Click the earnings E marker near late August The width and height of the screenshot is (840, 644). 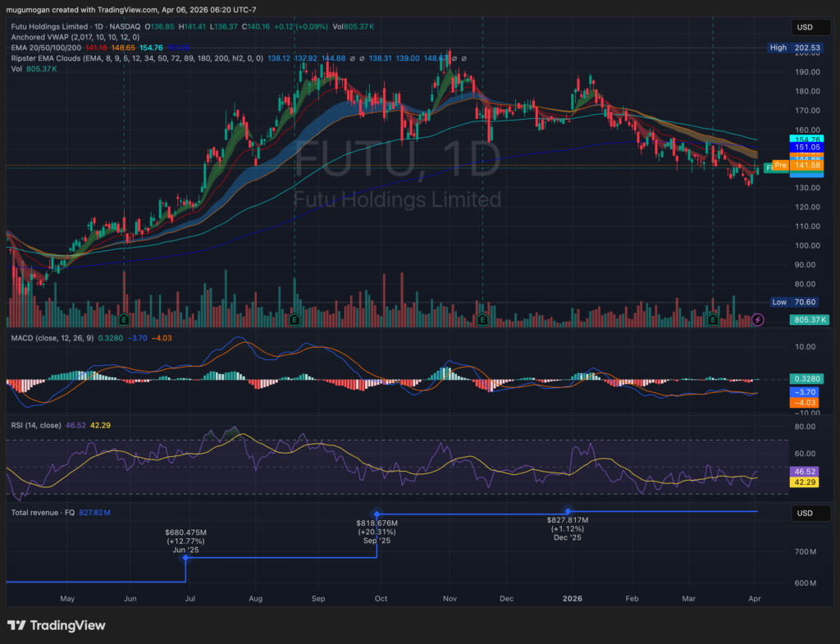click(294, 318)
